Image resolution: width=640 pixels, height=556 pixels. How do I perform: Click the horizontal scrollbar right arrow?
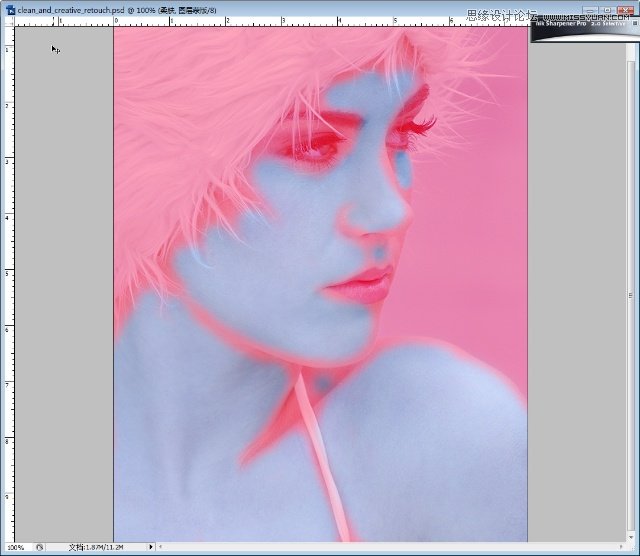(x=621, y=547)
